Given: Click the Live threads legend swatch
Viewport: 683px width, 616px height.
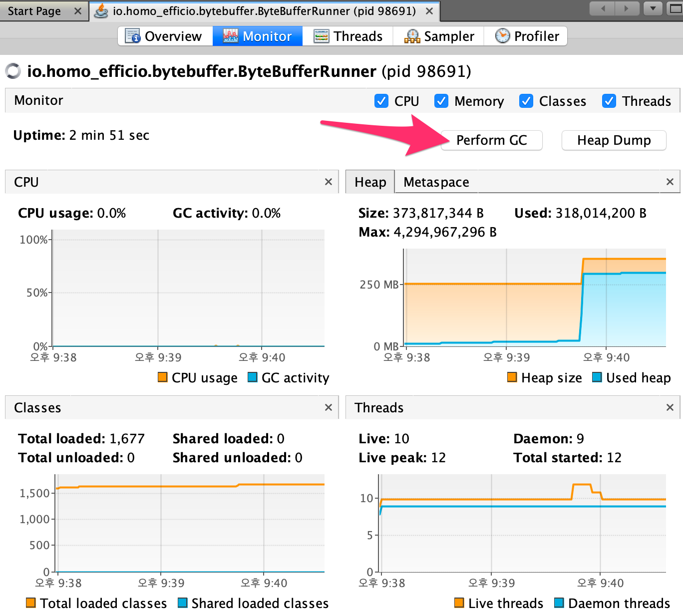Looking at the screenshot, I should click(x=459, y=603).
